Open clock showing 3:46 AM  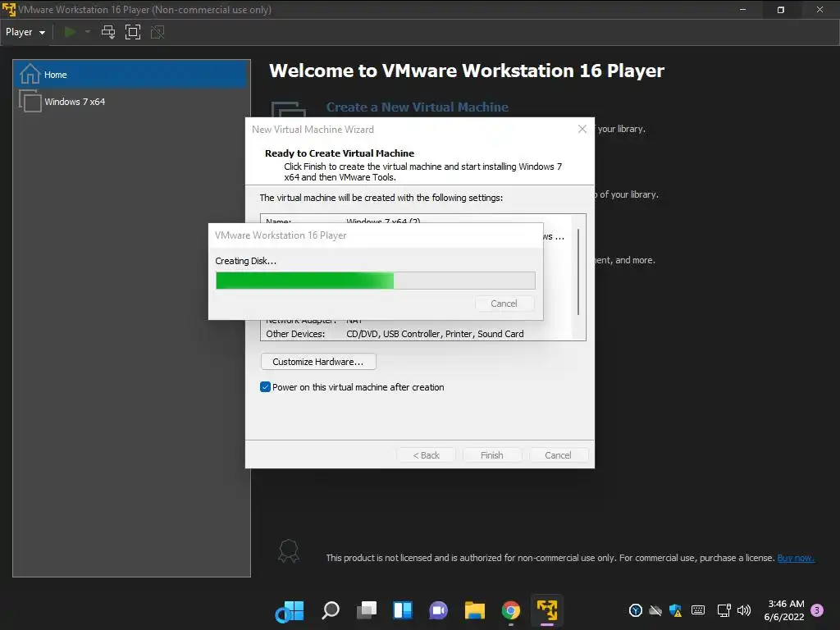[784, 610]
